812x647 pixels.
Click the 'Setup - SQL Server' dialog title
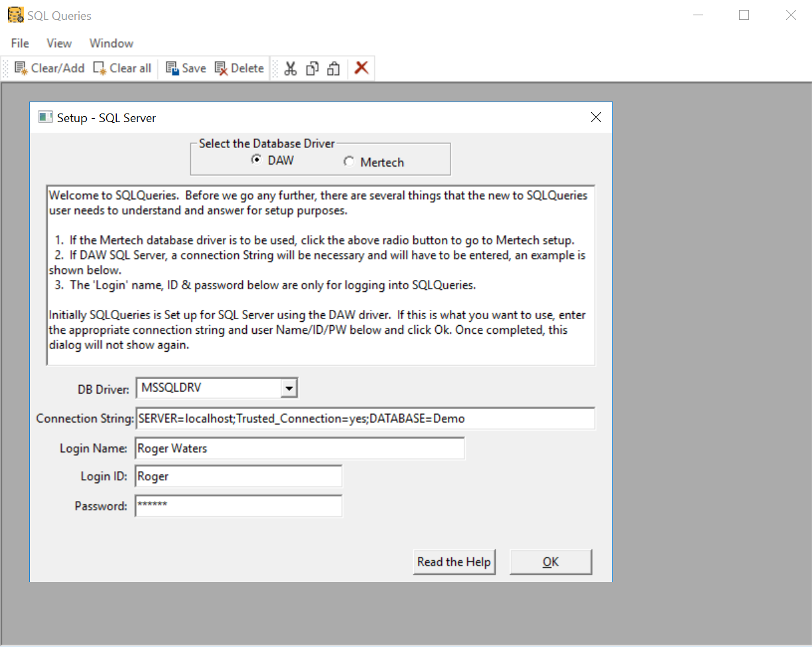[106, 118]
